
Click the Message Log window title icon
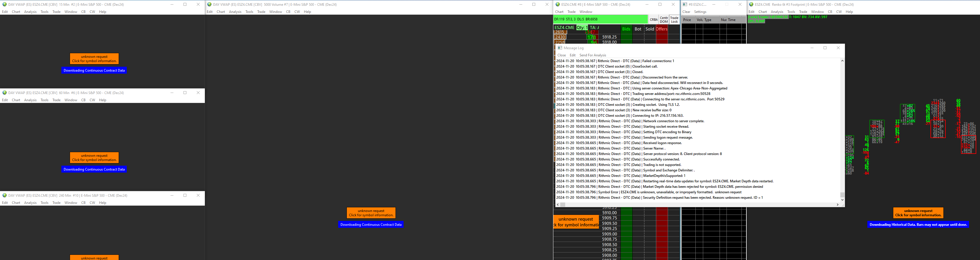pos(560,48)
